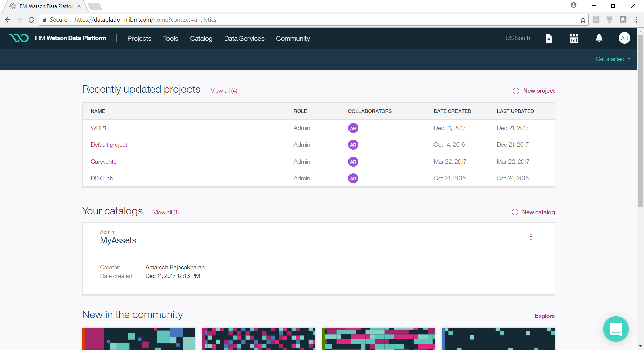
Task: Open the Projects menu
Action: pos(139,38)
